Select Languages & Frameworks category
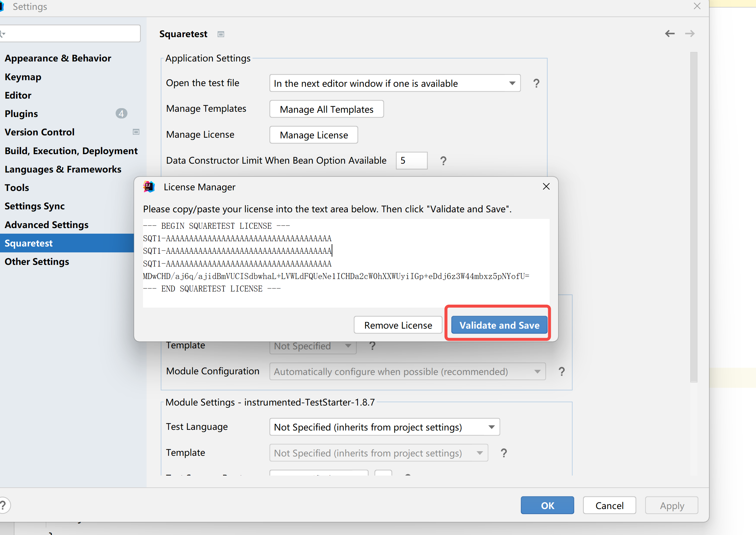 [x=63, y=169]
